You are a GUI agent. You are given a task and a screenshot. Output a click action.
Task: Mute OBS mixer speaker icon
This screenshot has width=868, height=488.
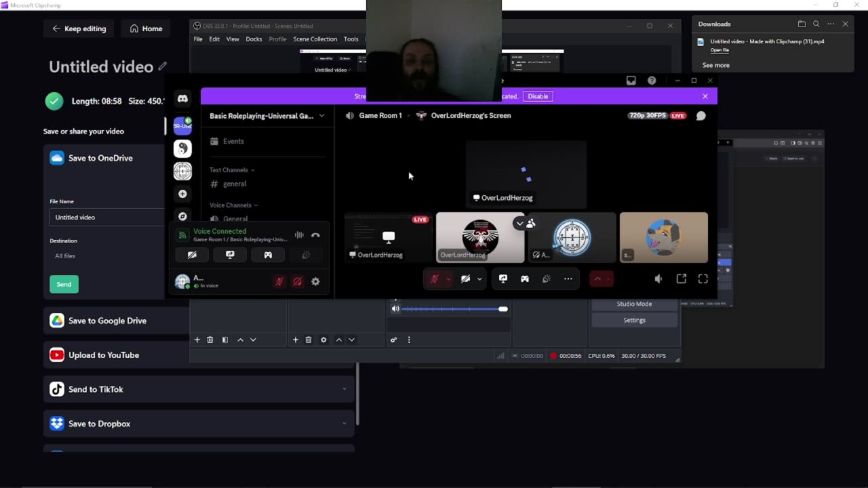[x=395, y=309]
